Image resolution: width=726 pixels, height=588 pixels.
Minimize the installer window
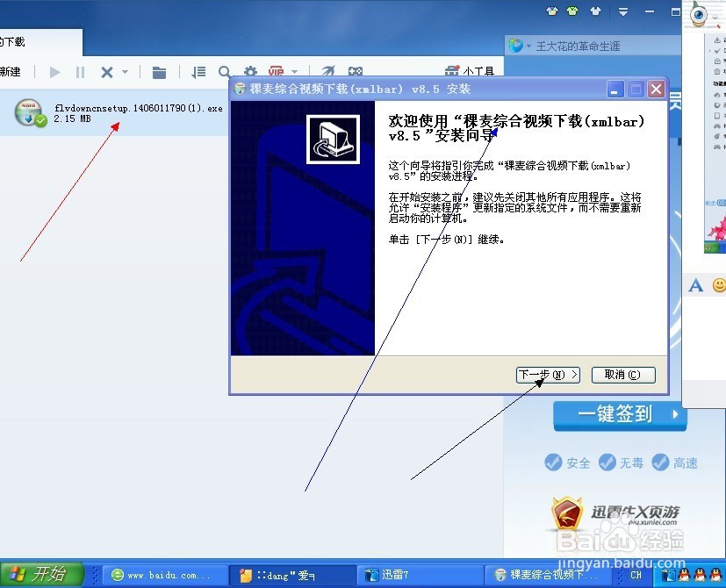(615, 89)
